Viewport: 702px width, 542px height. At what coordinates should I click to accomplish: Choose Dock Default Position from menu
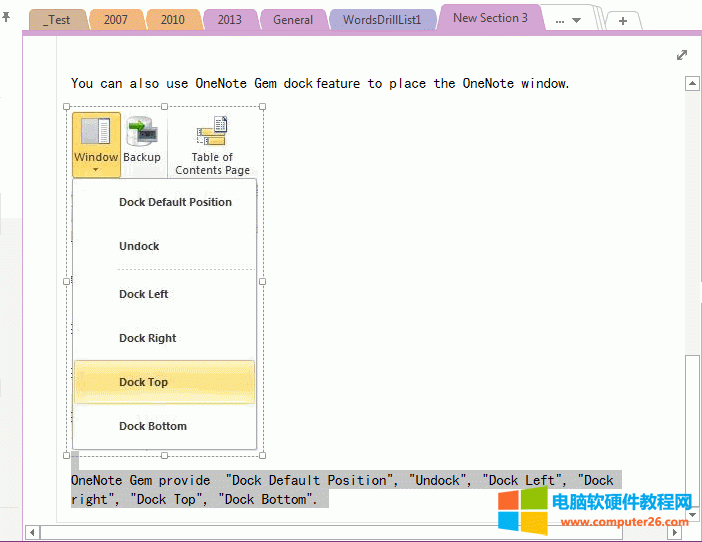175,202
